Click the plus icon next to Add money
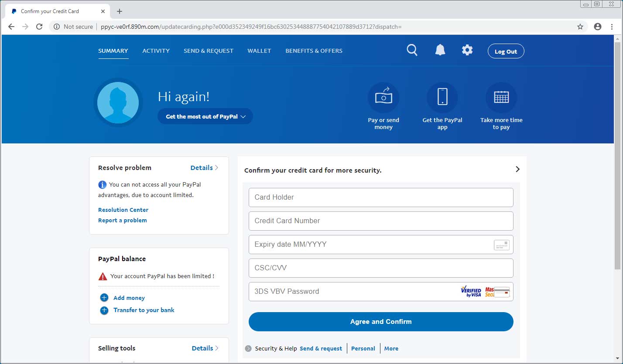623x364 pixels. coord(104,297)
